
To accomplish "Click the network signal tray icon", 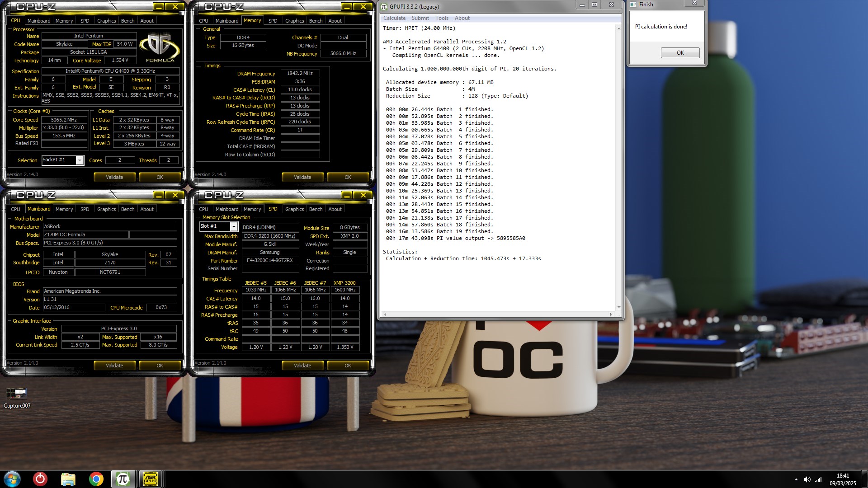I will click(x=818, y=479).
